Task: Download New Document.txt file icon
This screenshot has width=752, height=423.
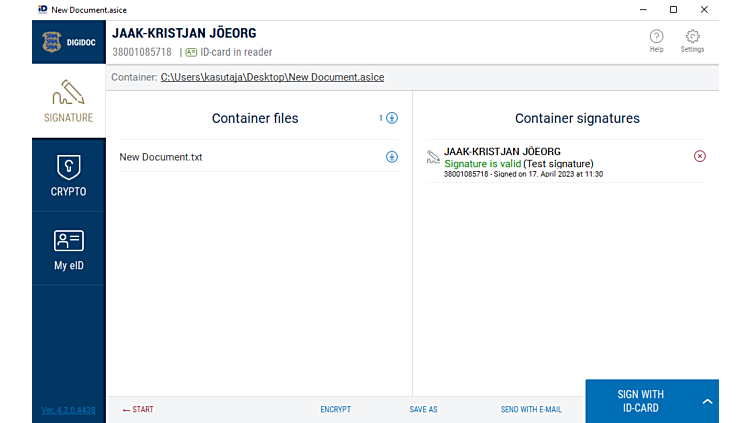Action: click(392, 157)
